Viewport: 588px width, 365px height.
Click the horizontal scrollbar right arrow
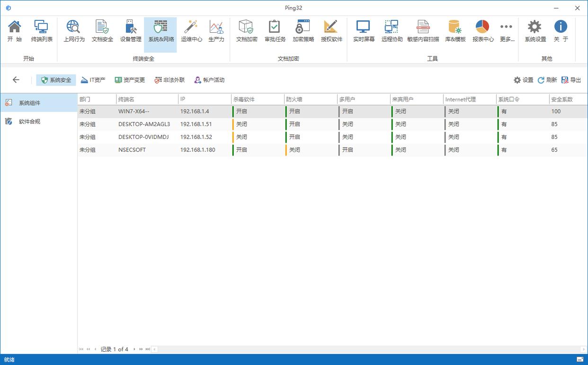583,349
